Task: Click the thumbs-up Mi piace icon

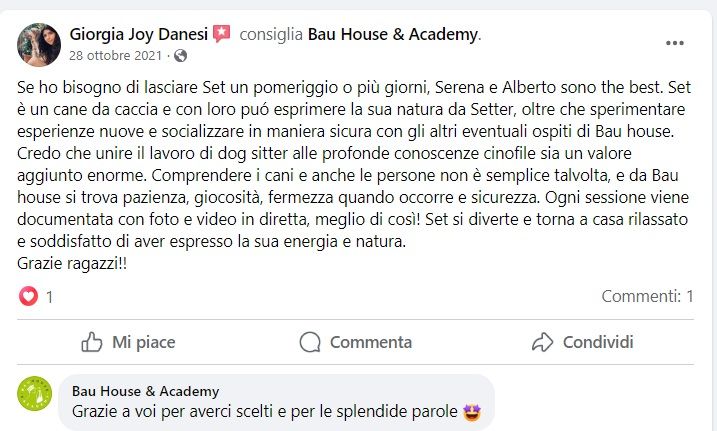Action: [92, 342]
